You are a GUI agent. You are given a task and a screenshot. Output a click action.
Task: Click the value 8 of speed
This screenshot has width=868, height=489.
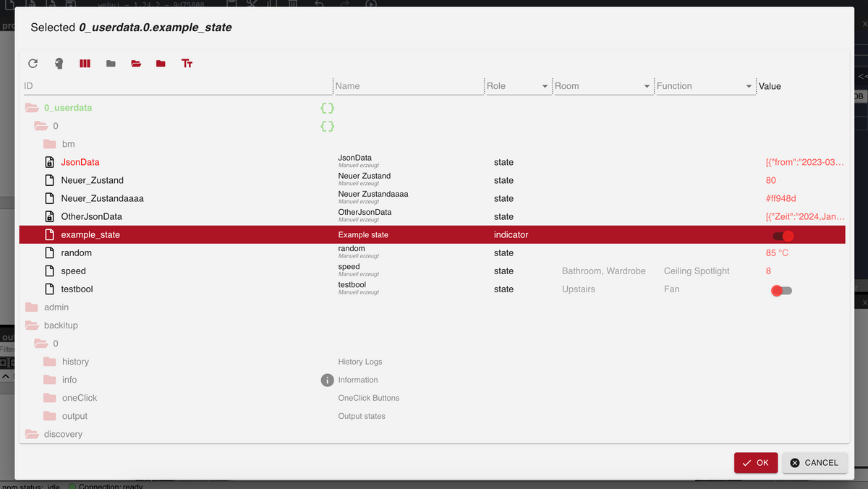[x=768, y=271]
